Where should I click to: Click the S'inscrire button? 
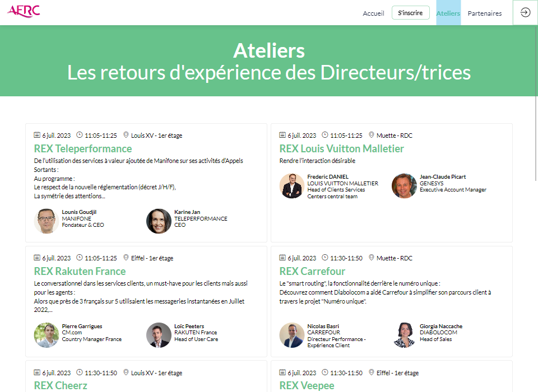click(410, 13)
